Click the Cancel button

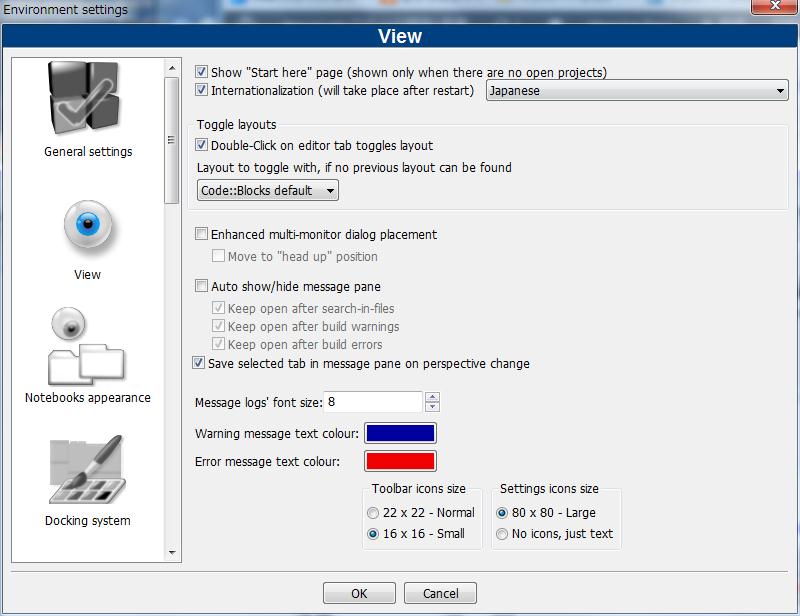(x=440, y=593)
